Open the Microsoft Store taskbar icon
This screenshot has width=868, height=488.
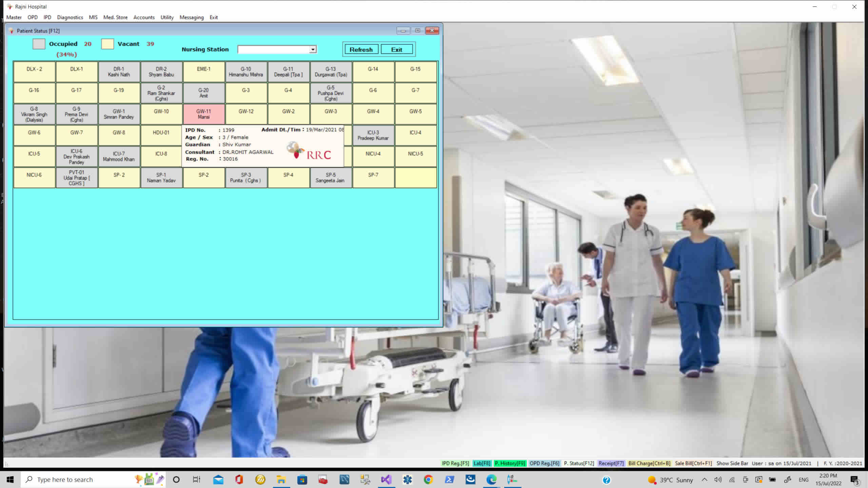click(302, 480)
